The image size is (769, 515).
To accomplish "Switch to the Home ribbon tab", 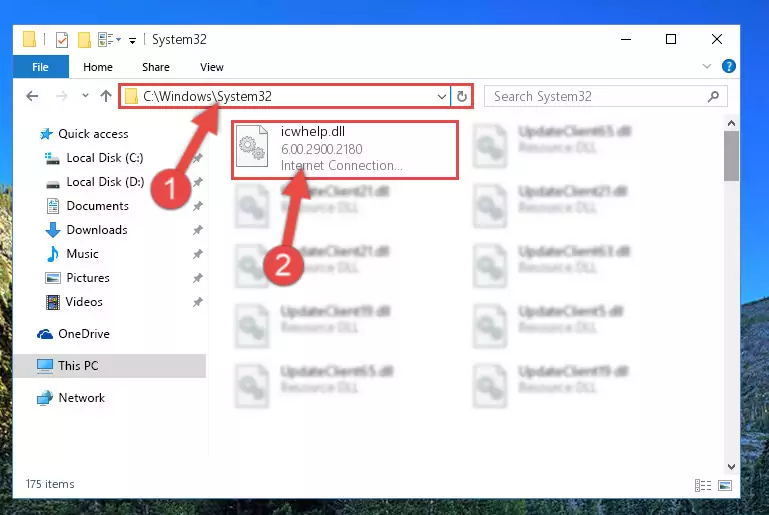I will click(98, 67).
